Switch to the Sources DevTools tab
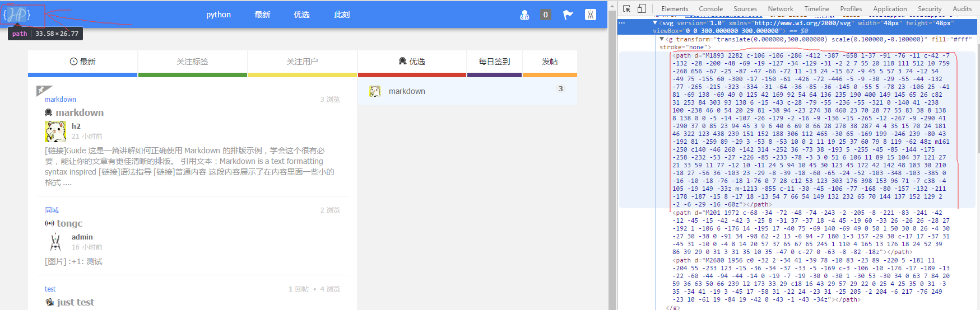 pos(745,8)
